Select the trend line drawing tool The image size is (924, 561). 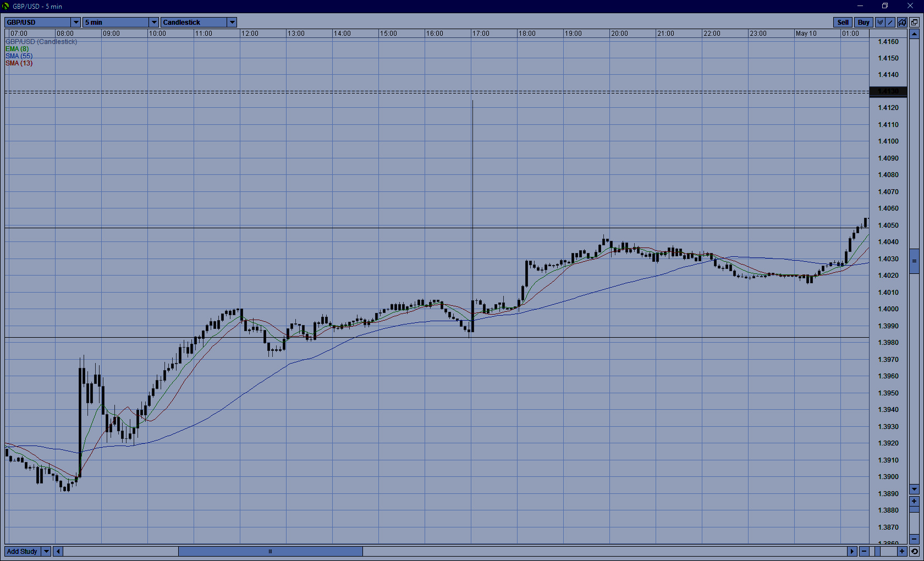[890, 23]
